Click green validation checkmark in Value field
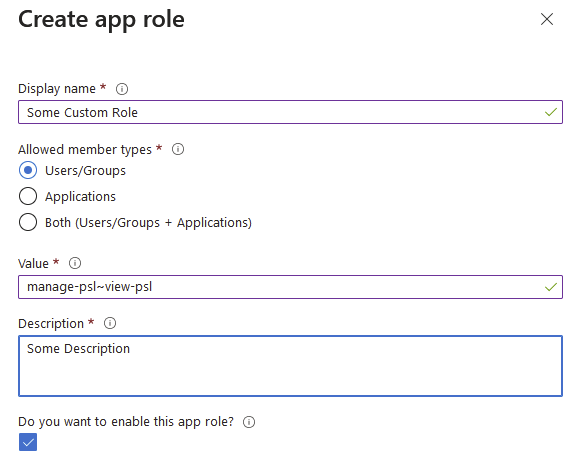 click(x=551, y=287)
